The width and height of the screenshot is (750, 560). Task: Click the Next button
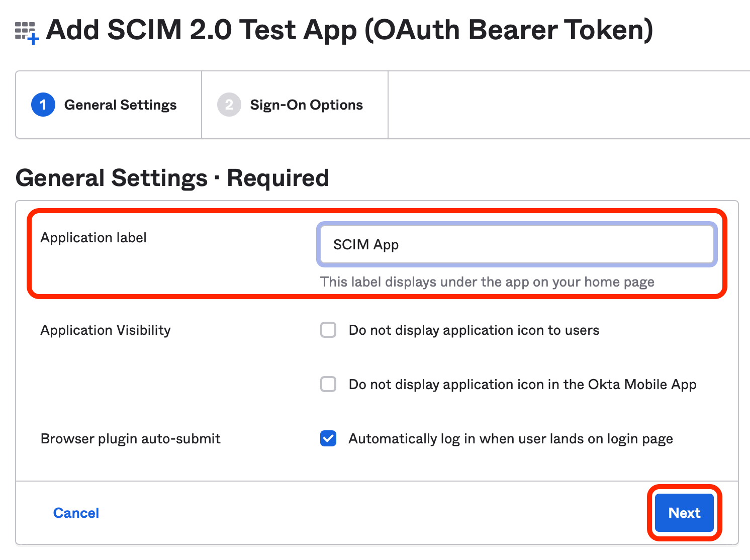pos(684,513)
